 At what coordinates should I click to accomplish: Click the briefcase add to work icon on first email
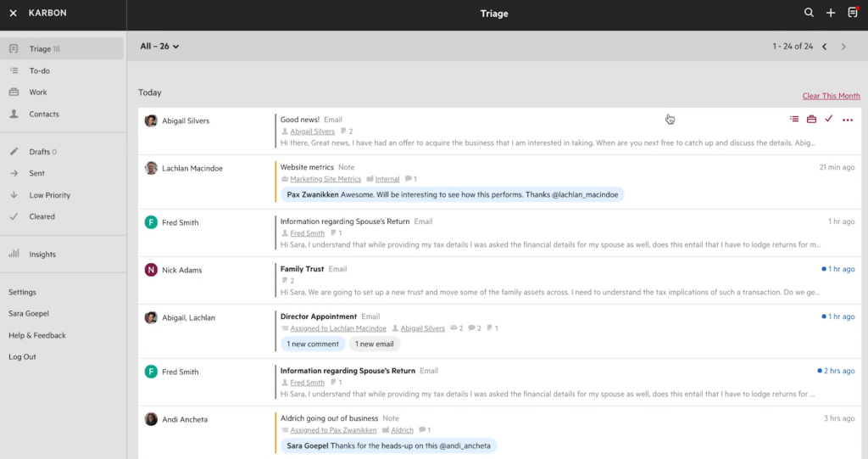point(811,120)
